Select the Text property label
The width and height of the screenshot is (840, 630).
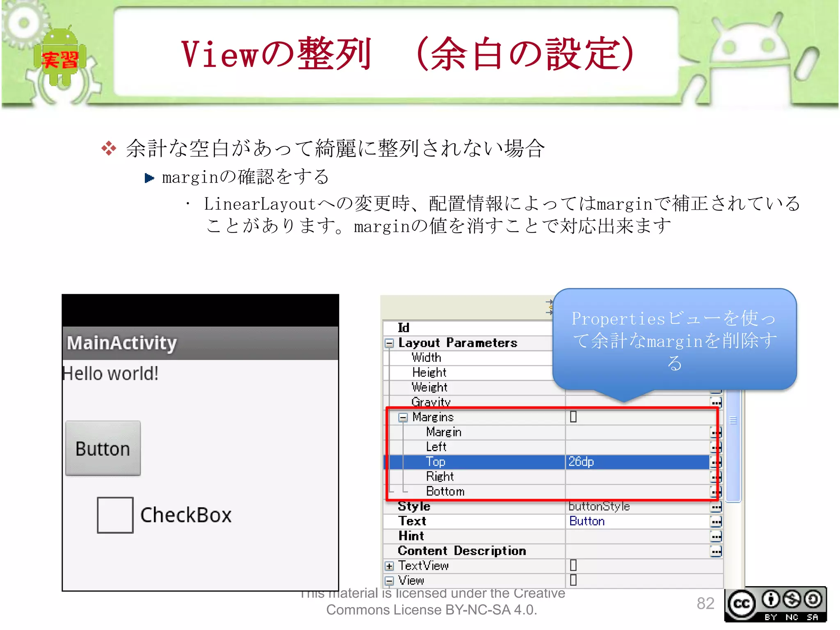(412, 521)
